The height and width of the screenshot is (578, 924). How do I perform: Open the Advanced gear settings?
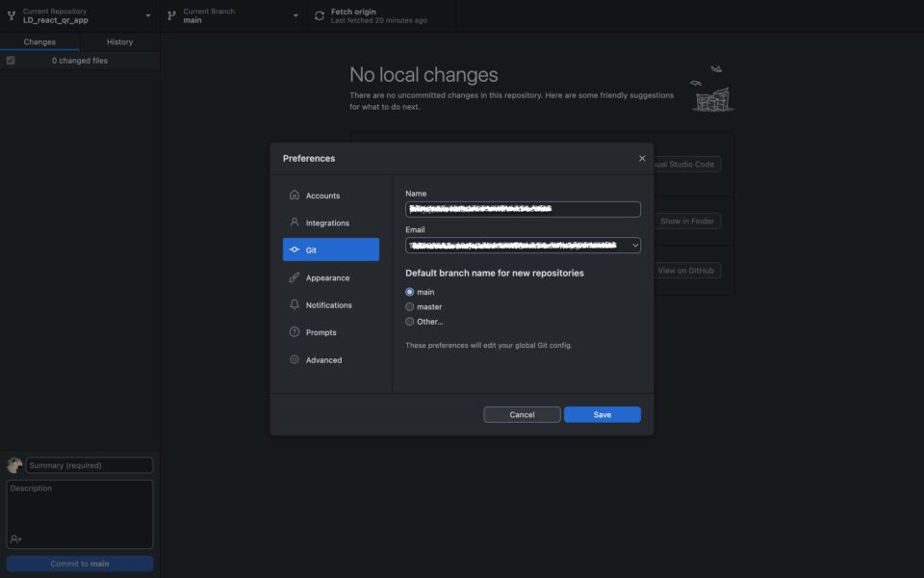(x=295, y=359)
